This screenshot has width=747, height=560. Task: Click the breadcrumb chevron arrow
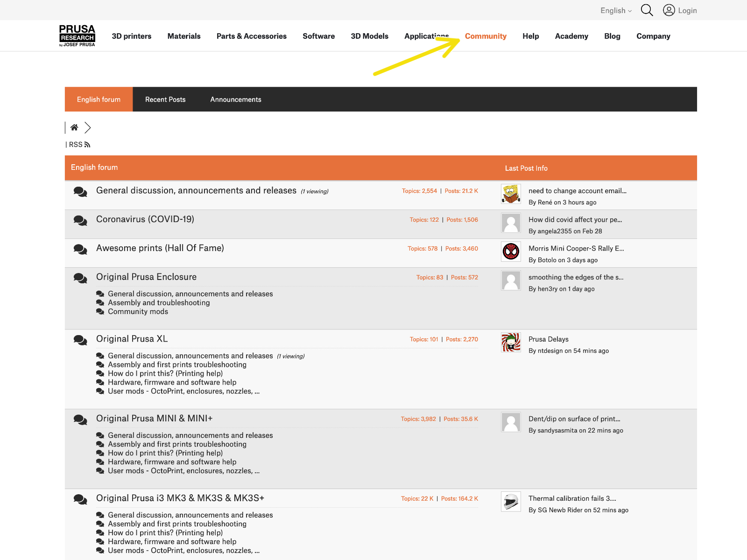tap(87, 127)
